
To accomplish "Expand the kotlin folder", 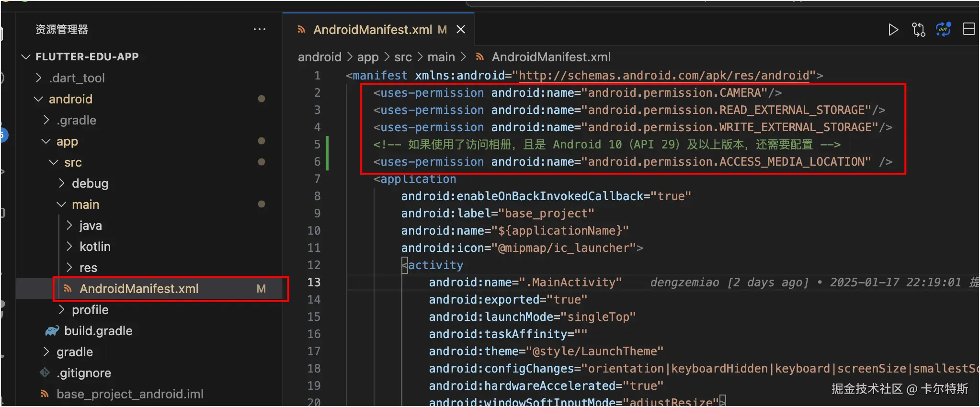I will (x=69, y=246).
